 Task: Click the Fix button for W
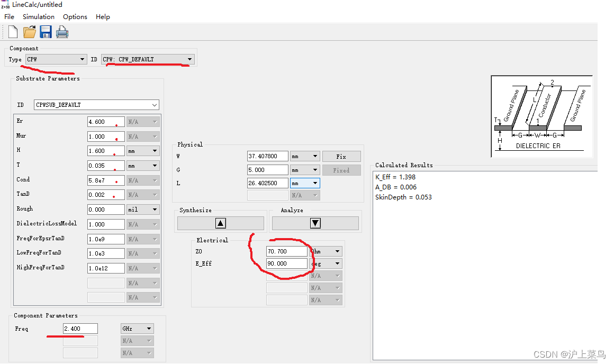tap(341, 156)
